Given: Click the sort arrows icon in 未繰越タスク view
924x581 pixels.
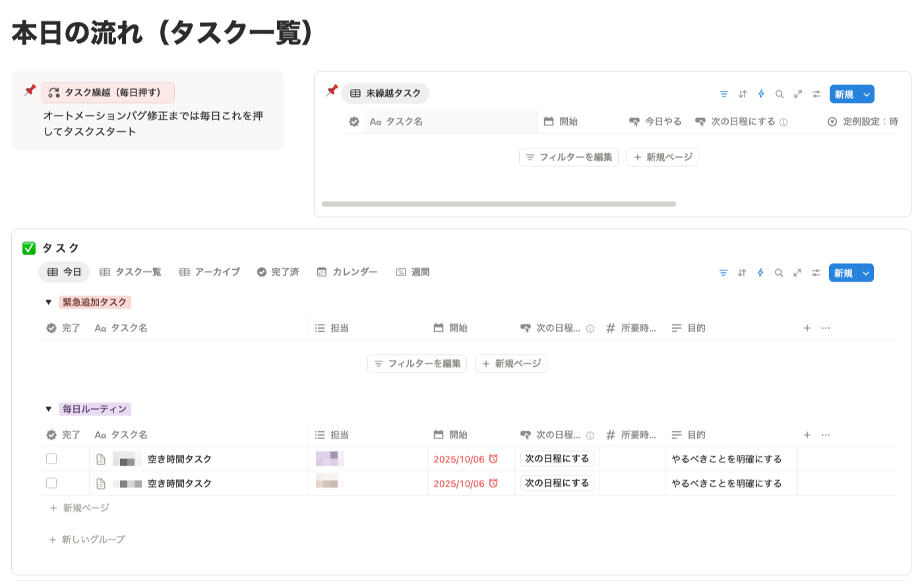Looking at the screenshot, I should coord(743,94).
